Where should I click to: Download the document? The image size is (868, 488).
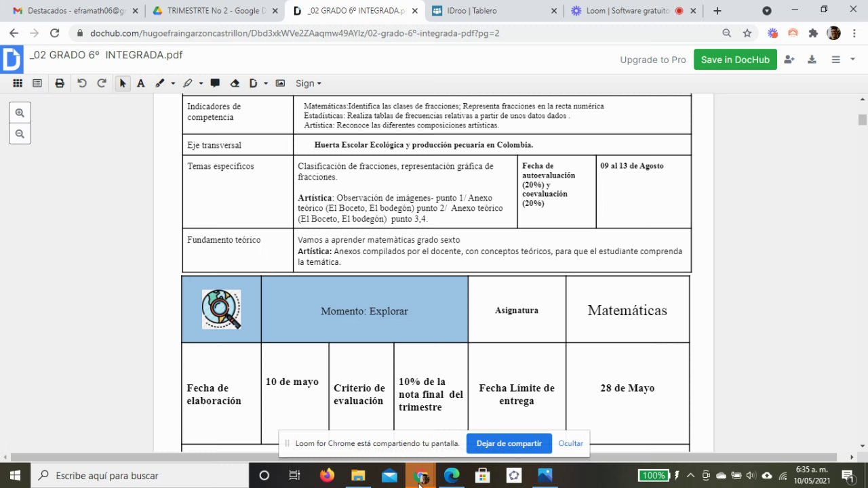point(812,60)
